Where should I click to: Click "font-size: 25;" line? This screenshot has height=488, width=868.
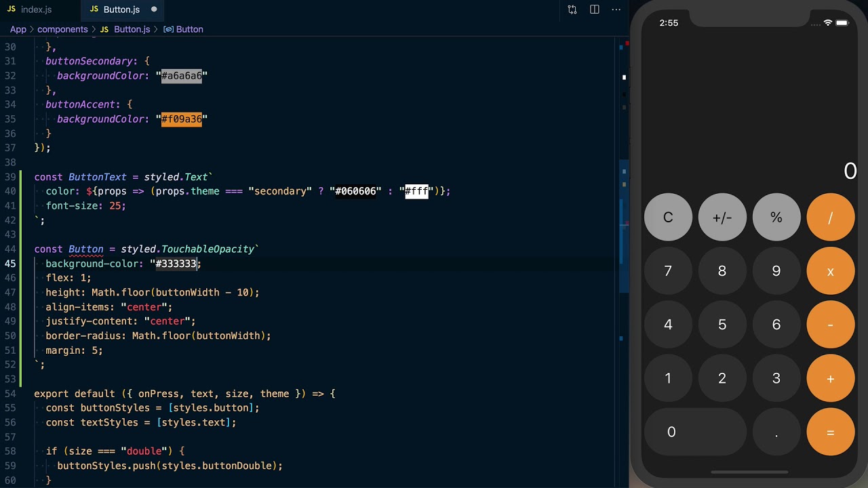click(86, 206)
